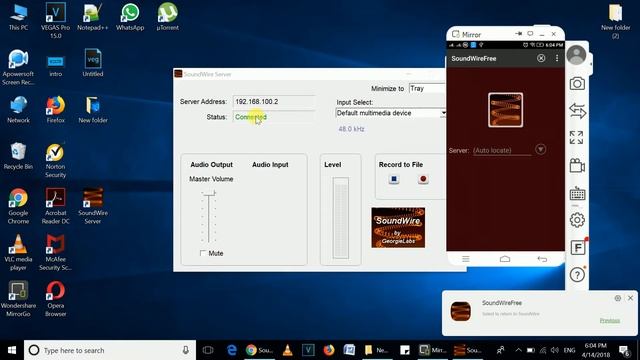Viewport: 640px width, 360px height.
Task: Click the stop recording square button
Action: coord(394,179)
